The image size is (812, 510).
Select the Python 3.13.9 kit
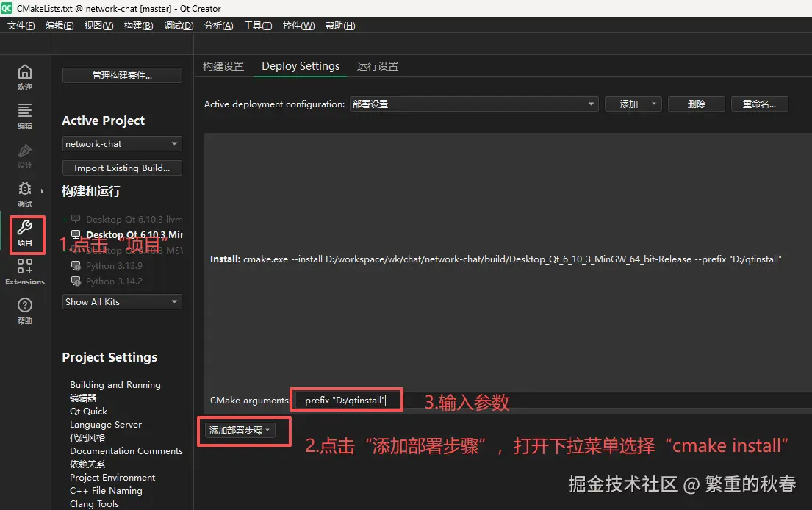coord(114,265)
